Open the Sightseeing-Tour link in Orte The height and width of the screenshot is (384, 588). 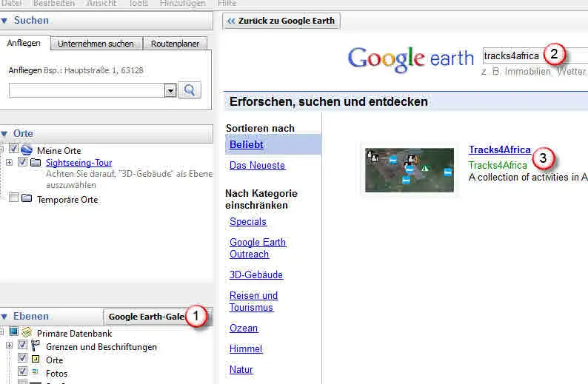[x=78, y=163]
